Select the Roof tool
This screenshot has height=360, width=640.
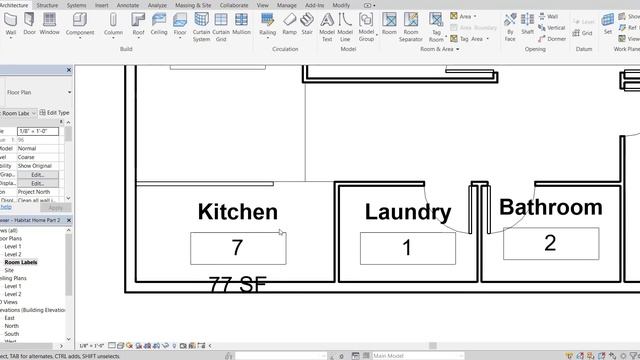coord(138,24)
